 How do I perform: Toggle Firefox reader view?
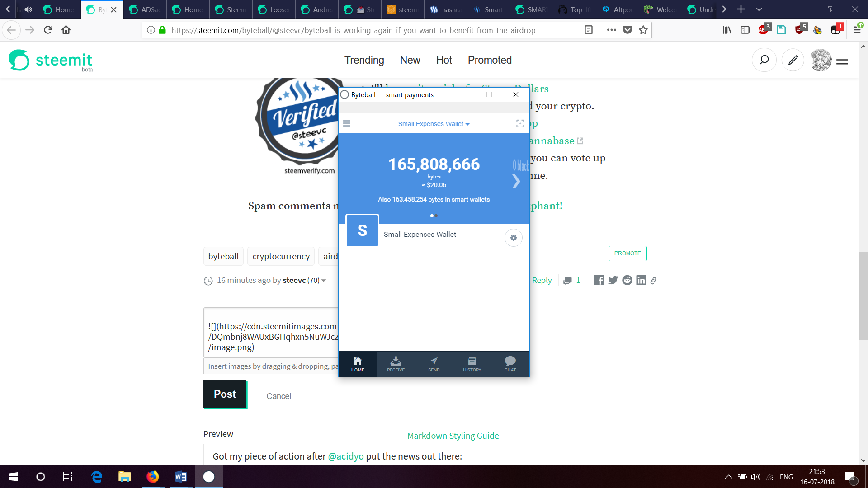click(x=589, y=30)
